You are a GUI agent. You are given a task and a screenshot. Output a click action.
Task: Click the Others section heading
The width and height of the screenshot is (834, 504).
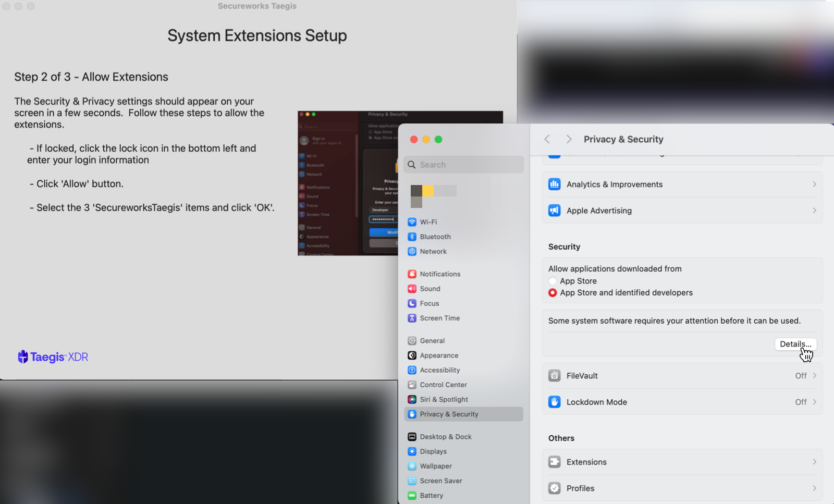561,438
